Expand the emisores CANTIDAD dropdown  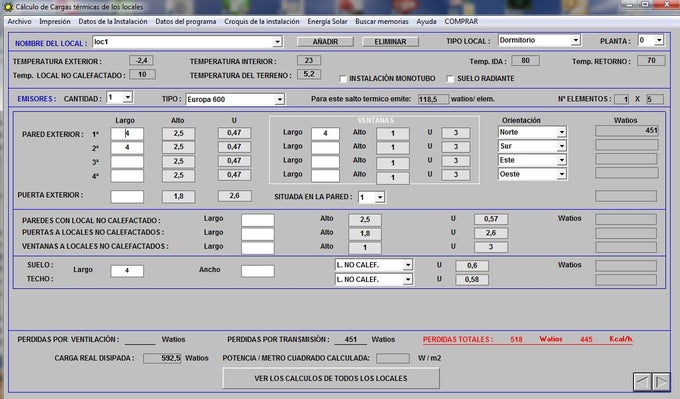tap(128, 98)
